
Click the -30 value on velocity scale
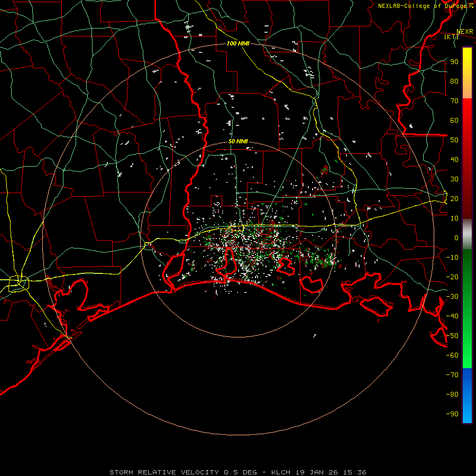click(452, 297)
